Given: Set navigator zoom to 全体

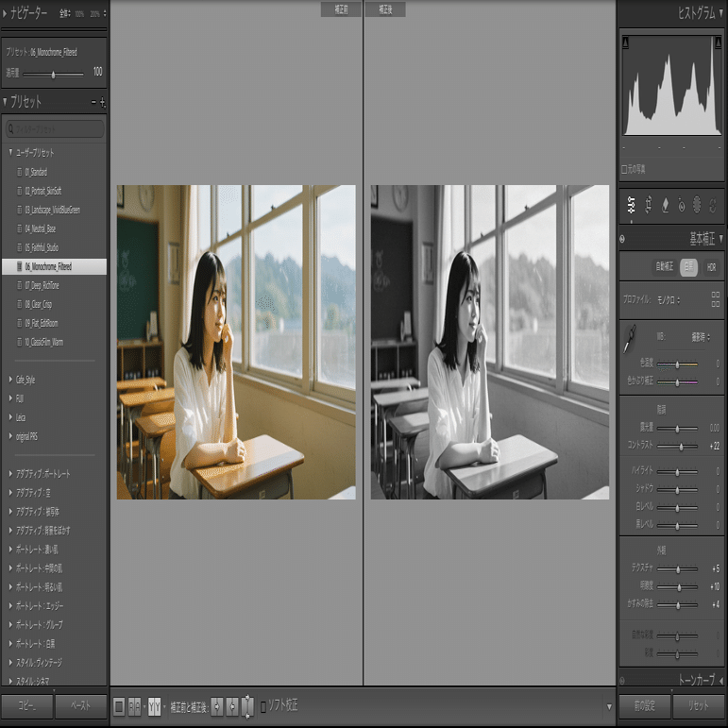Looking at the screenshot, I should click(64, 14).
